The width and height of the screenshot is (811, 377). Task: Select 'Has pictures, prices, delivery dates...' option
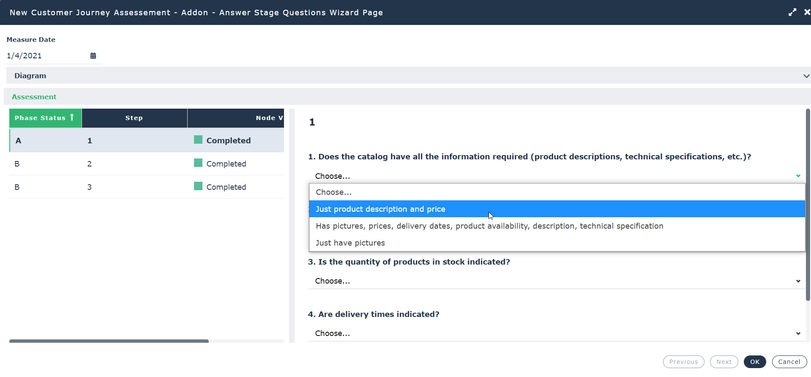point(557,226)
